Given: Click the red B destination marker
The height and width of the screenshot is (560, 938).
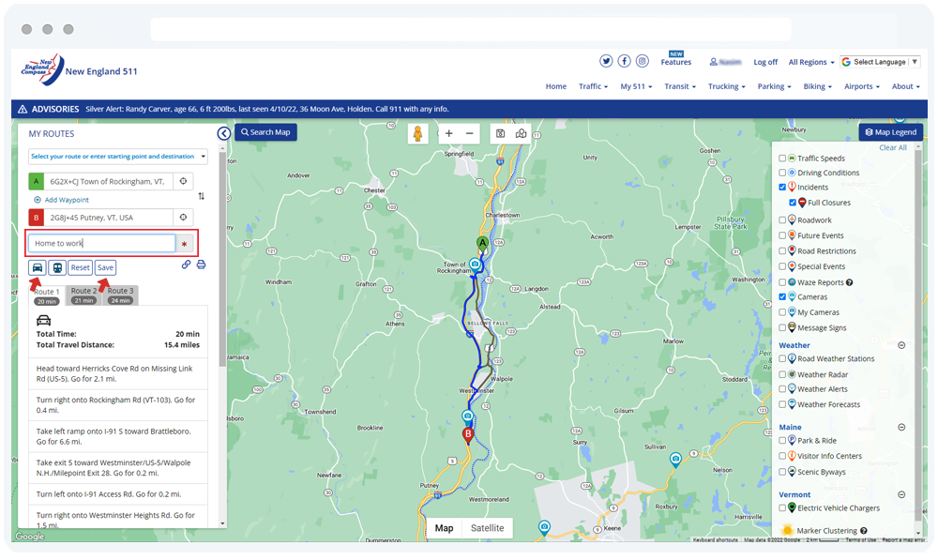Looking at the screenshot, I should (468, 435).
